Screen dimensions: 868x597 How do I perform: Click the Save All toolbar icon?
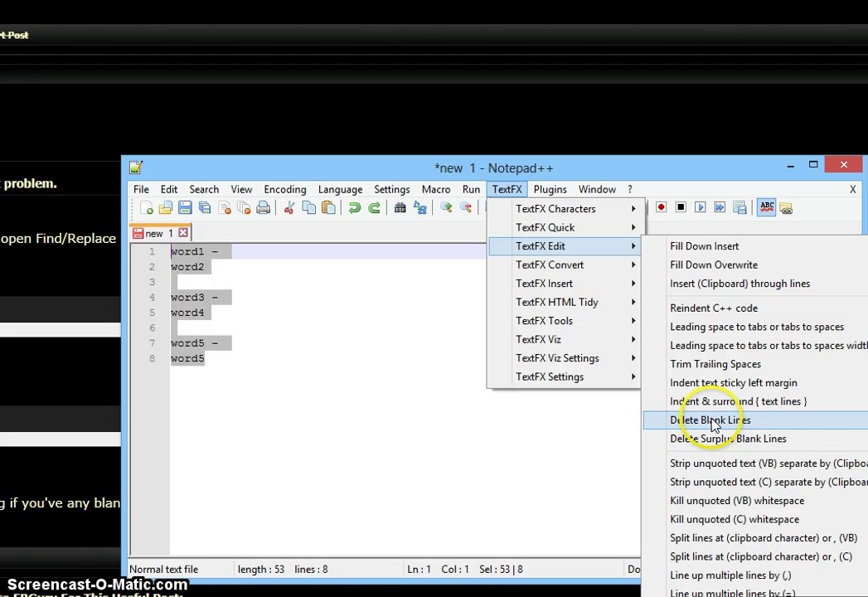tap(205, 207)
